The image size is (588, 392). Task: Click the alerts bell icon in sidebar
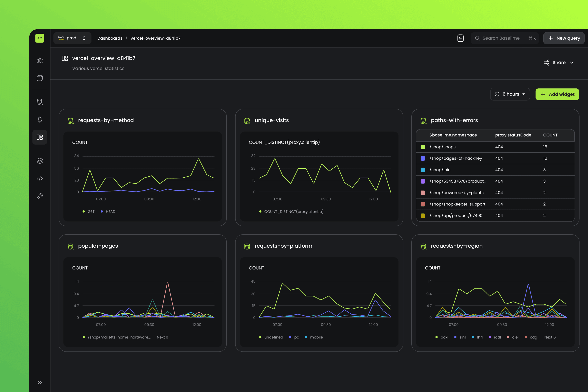40,119
